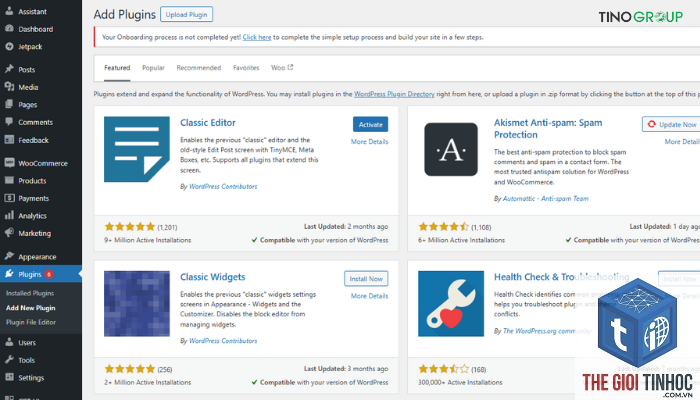The image size is (700, 400).
Task: Click WordPress Contributors author under Classic Widgets
Action: (223, 341)
